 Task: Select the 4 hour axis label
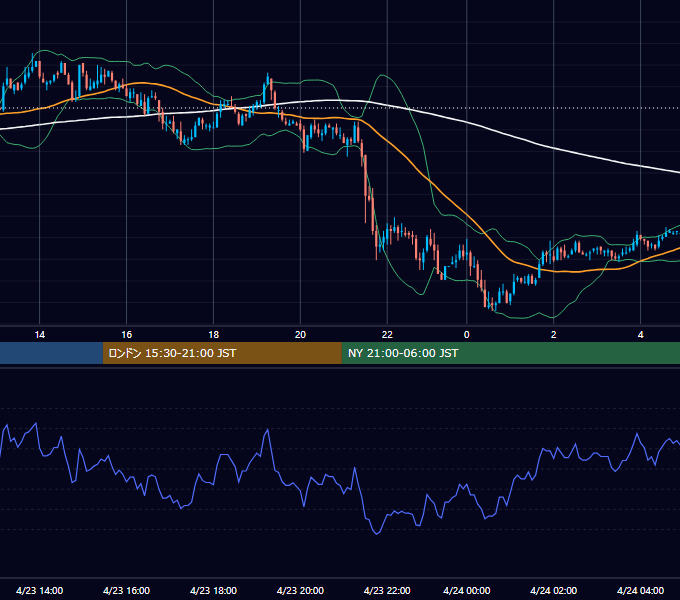[x=641, y=335]
